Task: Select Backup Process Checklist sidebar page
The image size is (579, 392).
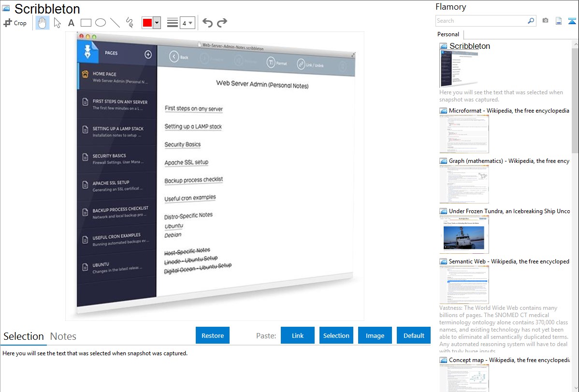Action: (x=117, y=213)
